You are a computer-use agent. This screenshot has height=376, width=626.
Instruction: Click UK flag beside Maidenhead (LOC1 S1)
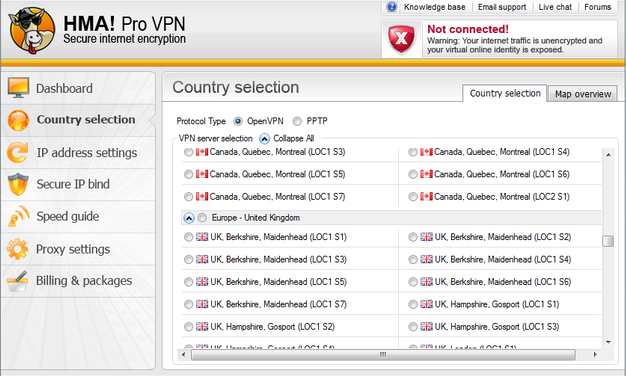(202, 237)
